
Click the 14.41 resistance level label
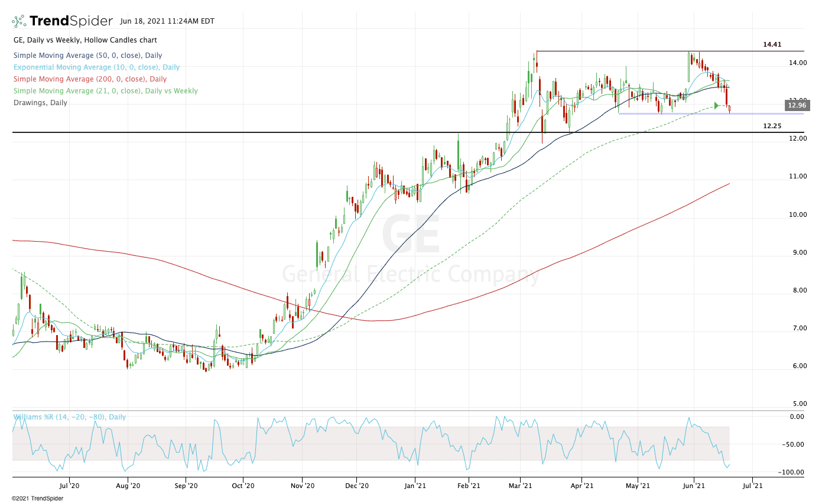772,44
